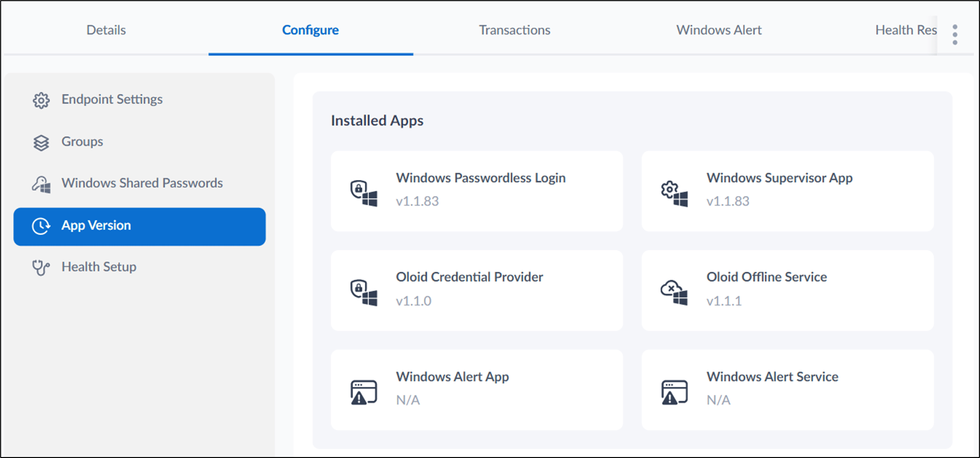Screen dimensions: 980x458
Task: Select Groups in the sidebar
Action: pos(140,142)
